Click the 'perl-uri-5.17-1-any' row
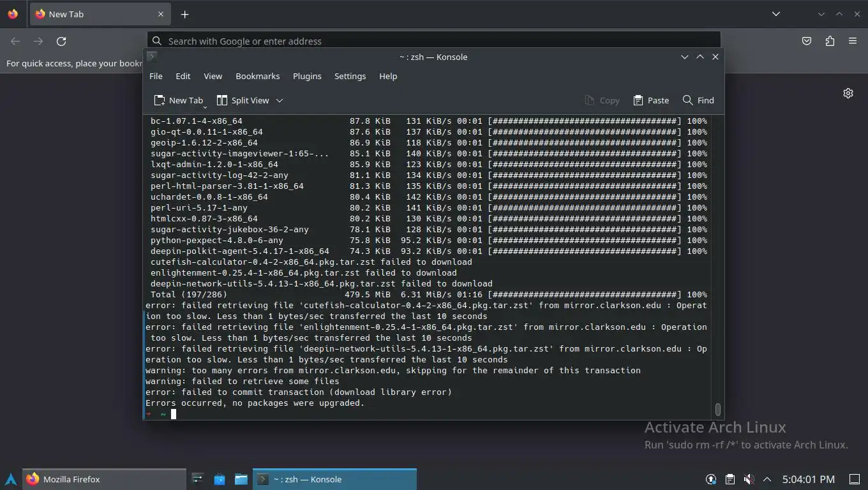868x490 pixels. [x=429, y=207]
